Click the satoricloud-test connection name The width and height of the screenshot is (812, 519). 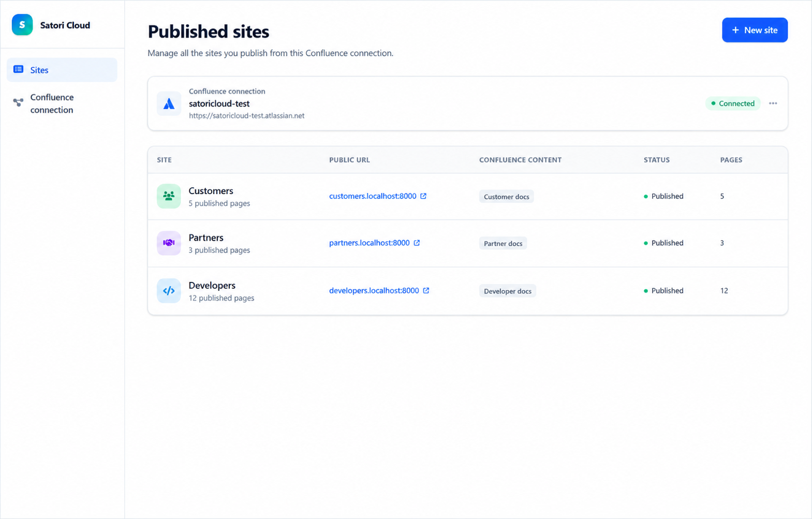click(219, 103)
